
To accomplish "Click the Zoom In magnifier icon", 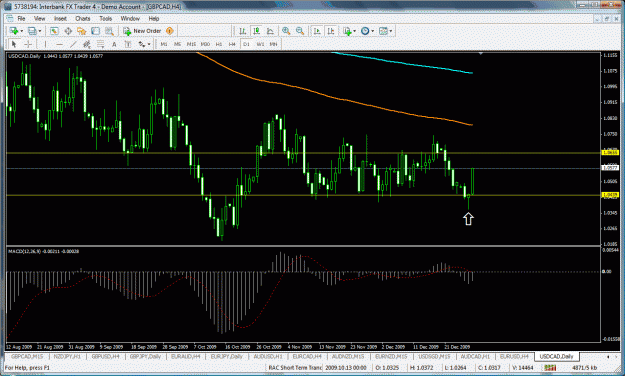I will click(286, 31).
